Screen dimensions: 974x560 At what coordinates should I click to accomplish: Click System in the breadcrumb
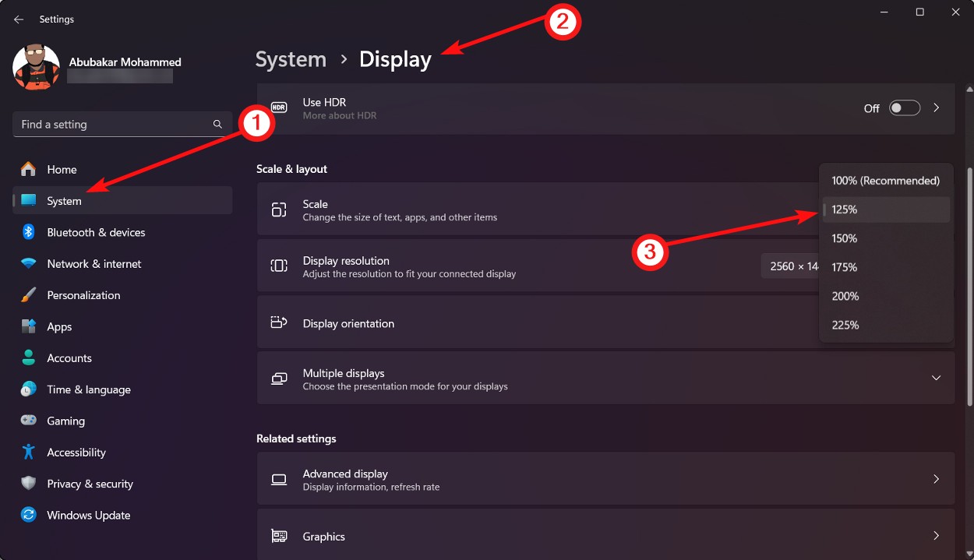click(291, 58)
